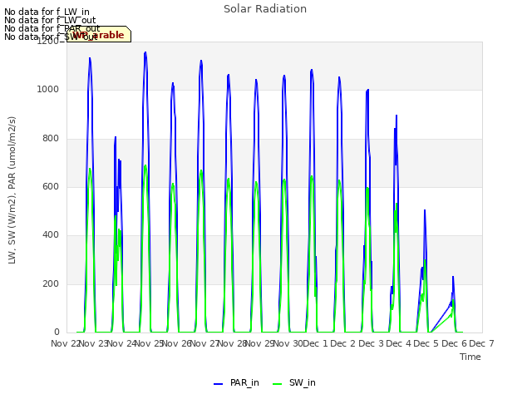Click the 600 y-axis tick label
The height and width of the screenshot is (399, 532).
(51, 187)
